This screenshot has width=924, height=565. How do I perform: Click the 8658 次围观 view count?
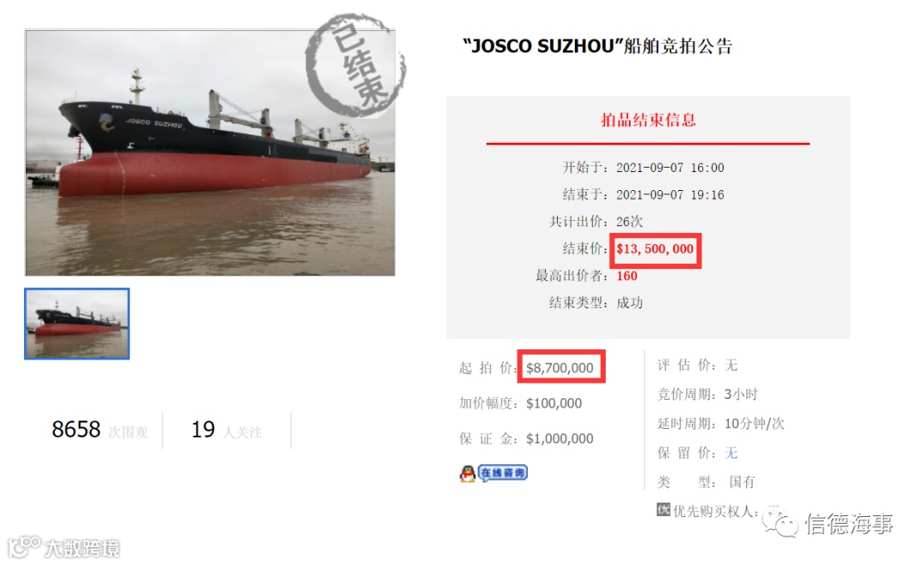point(99,430)
